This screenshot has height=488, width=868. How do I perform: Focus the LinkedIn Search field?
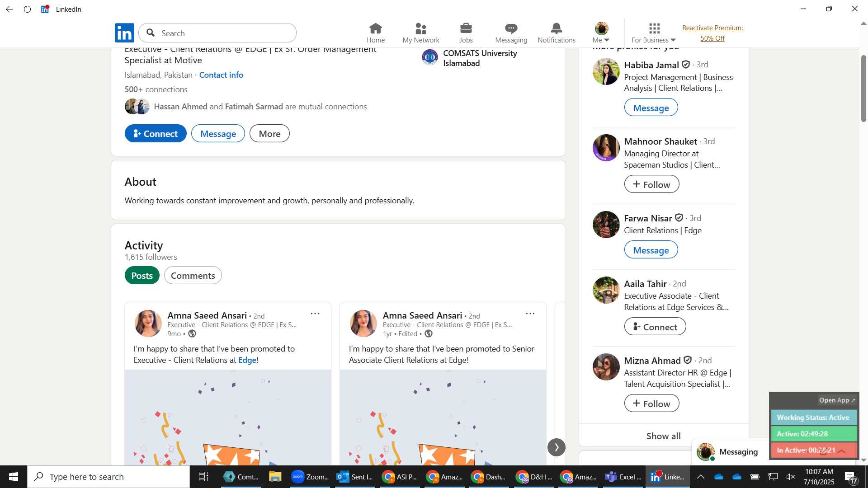(x=217, y=33)
